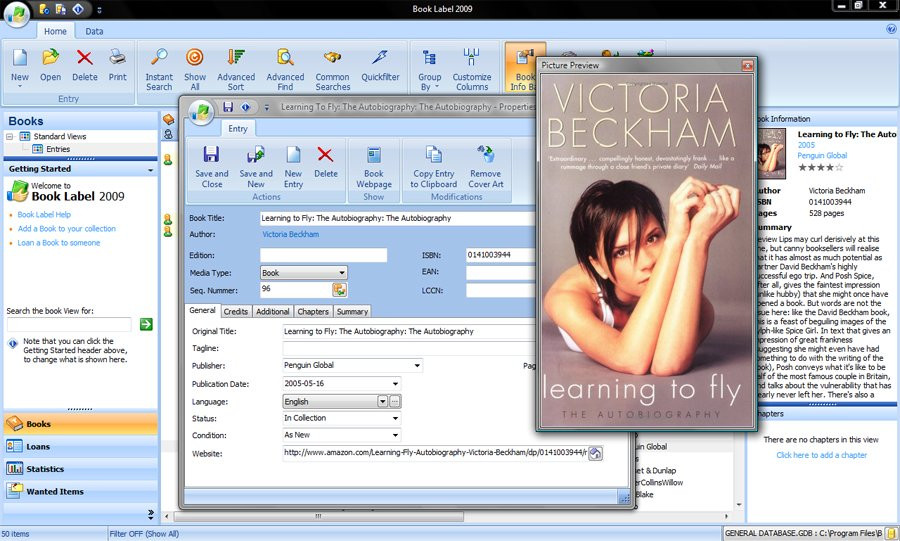Open the Additional tab
This screenshot has width=900, height=541.
[x=273, y=312]
